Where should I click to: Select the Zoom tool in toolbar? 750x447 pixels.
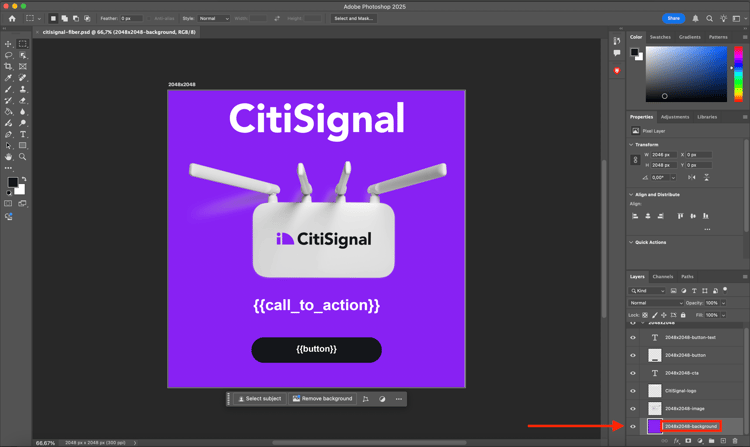point(23,157)
